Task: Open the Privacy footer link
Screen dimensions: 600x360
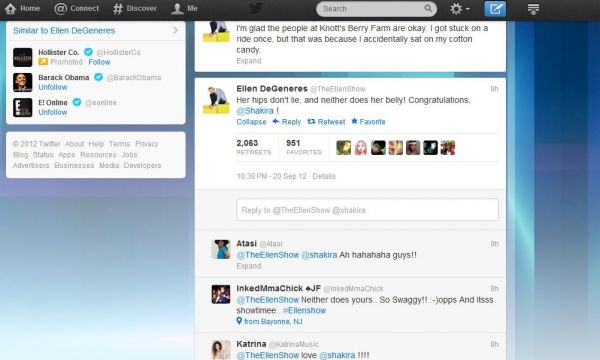Action: click(147, 144)
